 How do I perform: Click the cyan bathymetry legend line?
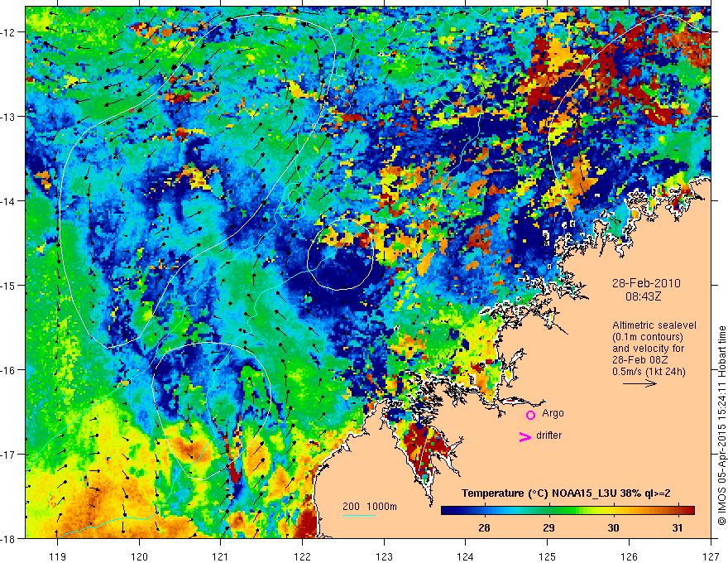click(359, 515)
